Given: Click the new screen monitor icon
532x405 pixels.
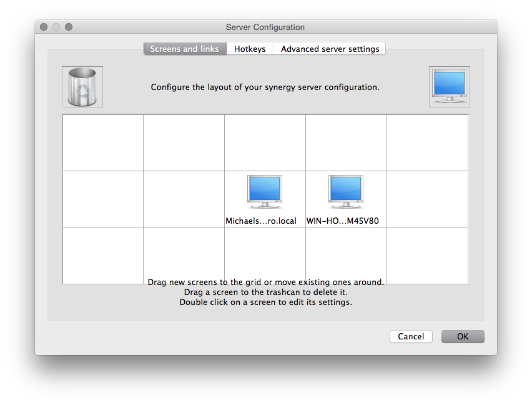Looking at the screenshot, I should 449,87.
